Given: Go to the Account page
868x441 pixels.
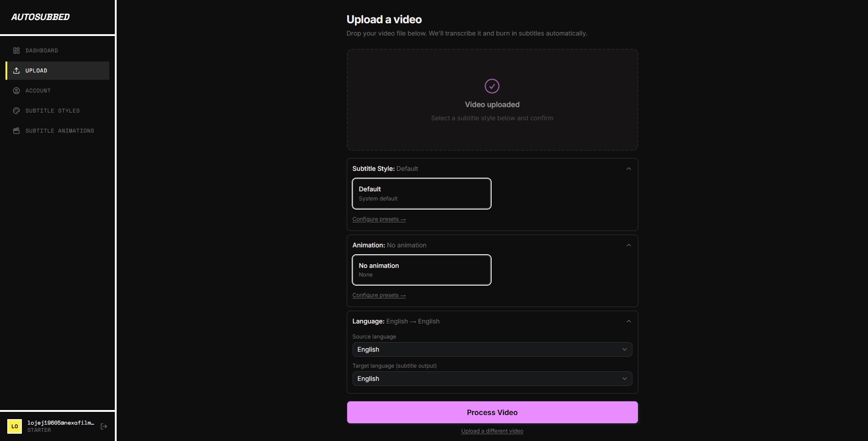Looking at the screenshot, I should tap(57, 91).
